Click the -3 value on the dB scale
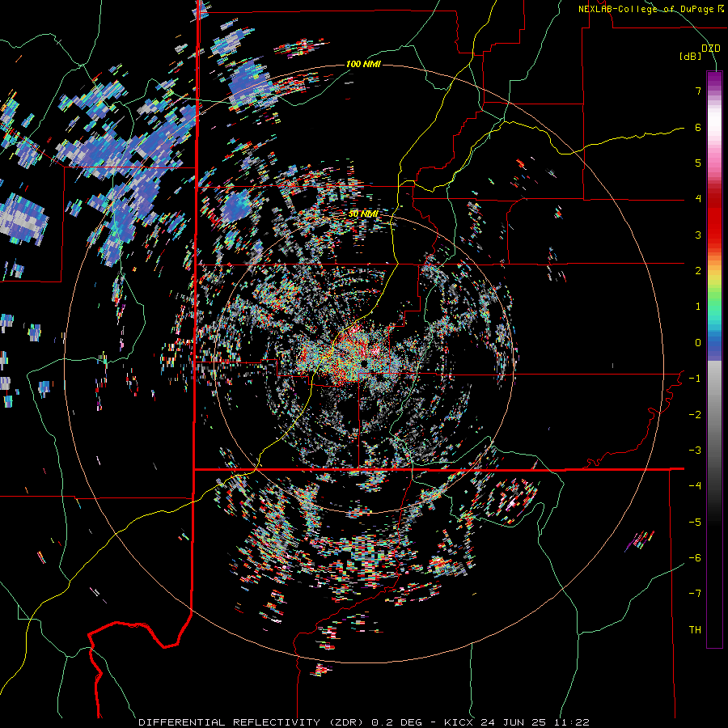 point(695,451)
